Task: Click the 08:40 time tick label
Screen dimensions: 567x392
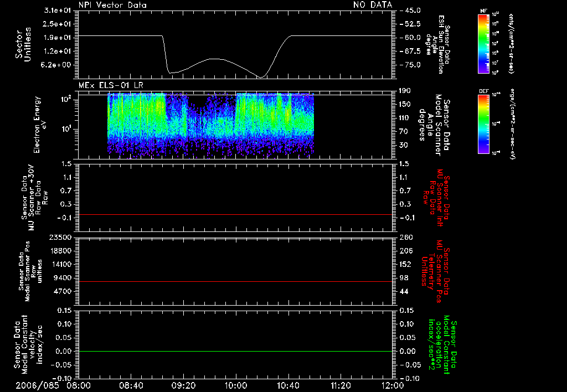Action: click(131, 385)
